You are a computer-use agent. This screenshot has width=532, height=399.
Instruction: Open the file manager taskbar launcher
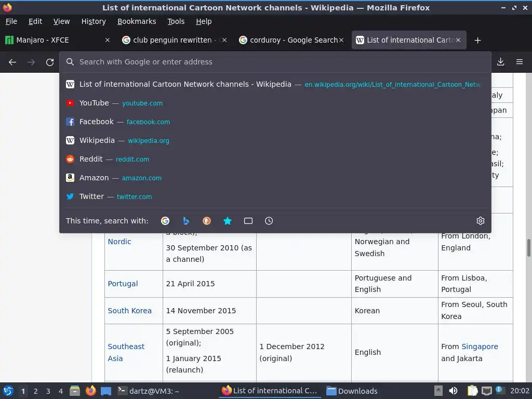point(75,391)
